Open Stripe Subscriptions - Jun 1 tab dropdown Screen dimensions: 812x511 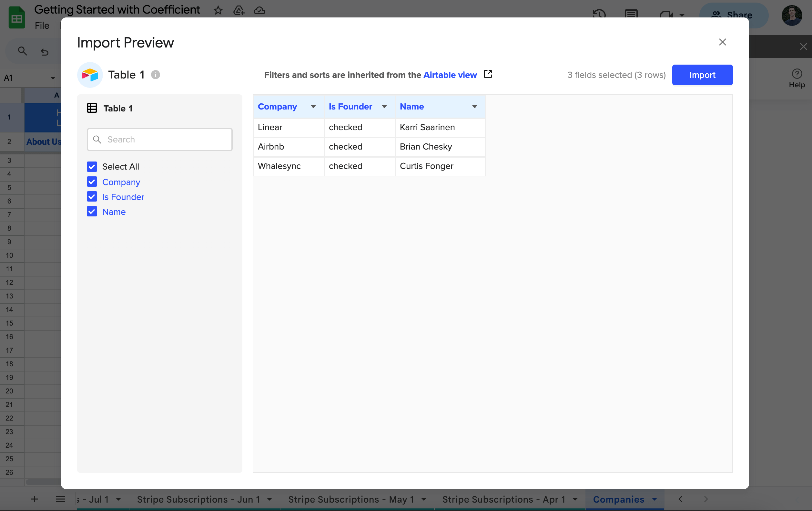[269, 499]
